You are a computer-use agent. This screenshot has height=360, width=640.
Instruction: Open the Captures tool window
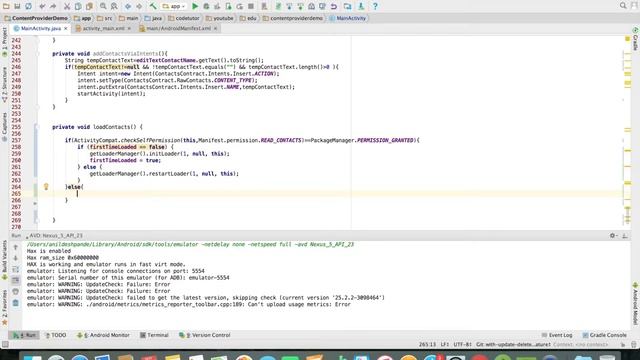tap(4, 127)
